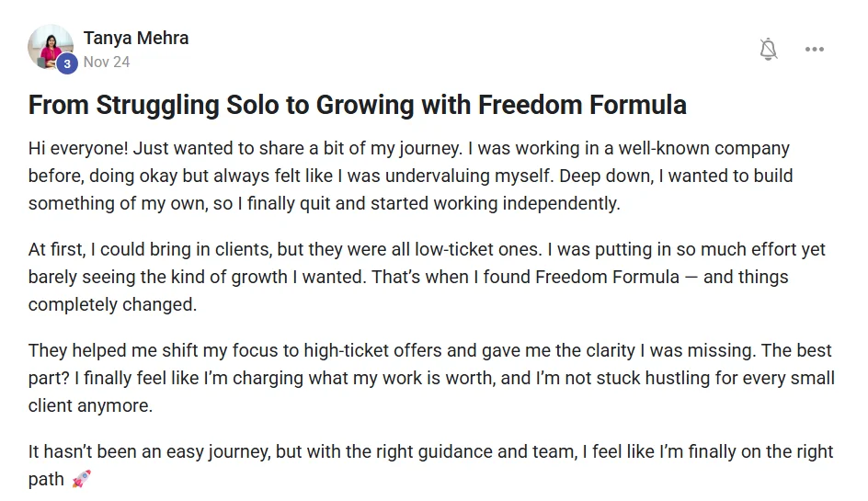Viewport: 868px width, 501px height.
Task: Click the level 3 badge on avatar
Action: 66,63
